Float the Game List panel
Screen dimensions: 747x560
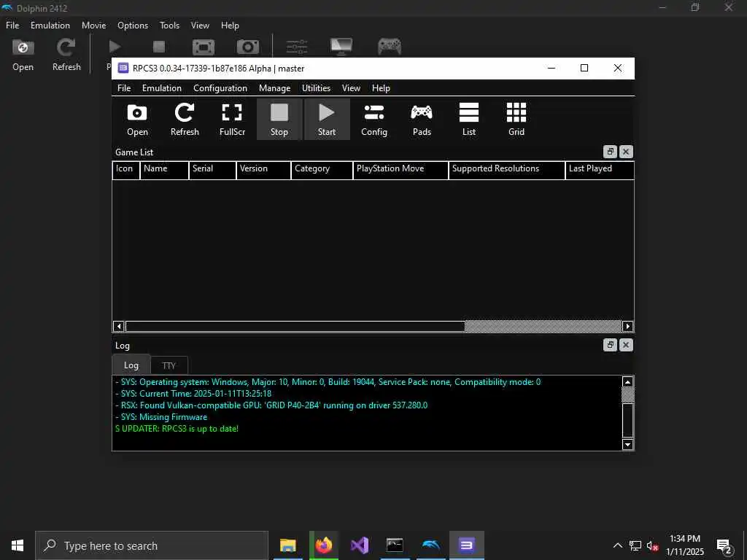click(611, 152)
